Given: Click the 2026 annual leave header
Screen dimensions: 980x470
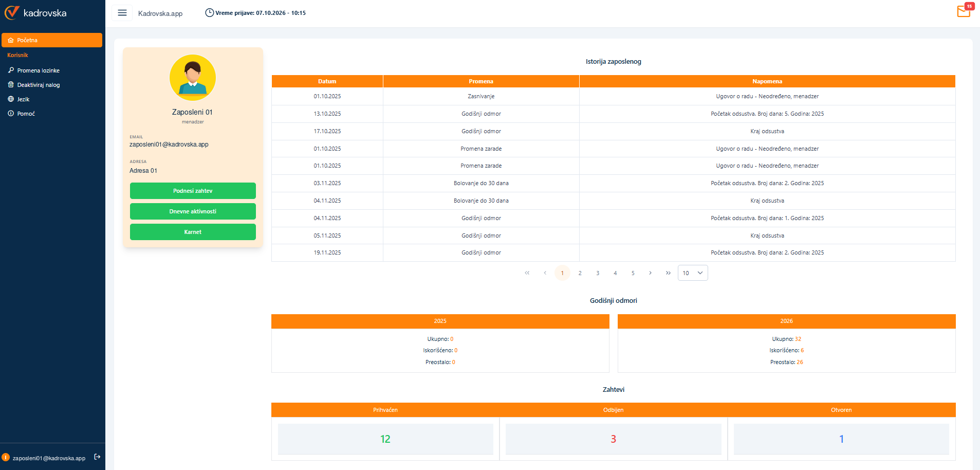Looking at the screenshot, I should [x=787, y=321].
